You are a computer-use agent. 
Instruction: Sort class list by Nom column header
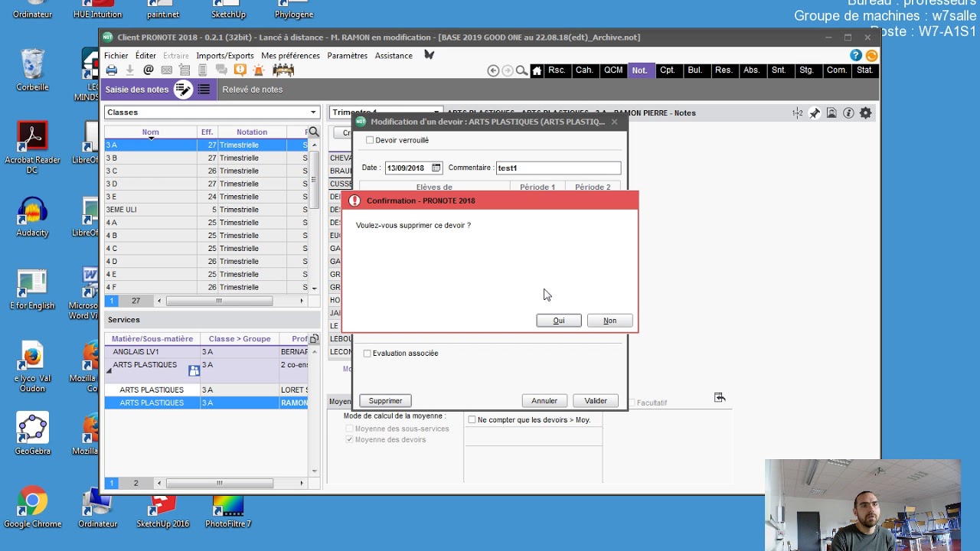click(150, 132)
